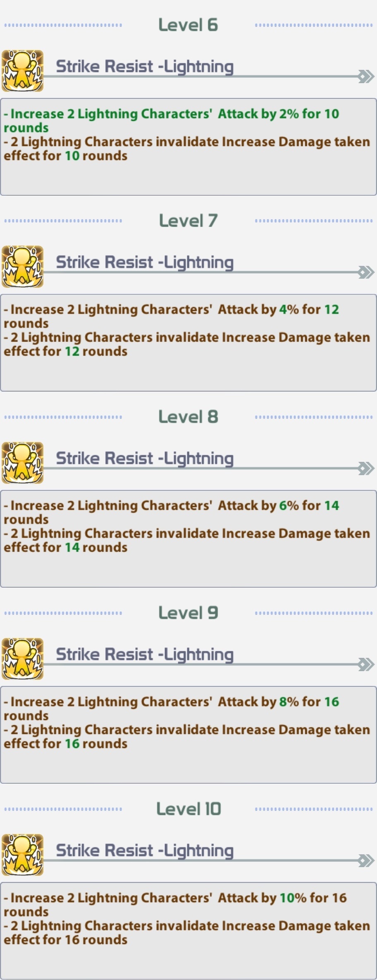Viewport: 377px width, 980px height.
Task: Click the Level 9 Strike Resist skill icon
Action: pyautogui.click(x=23, y=659)
